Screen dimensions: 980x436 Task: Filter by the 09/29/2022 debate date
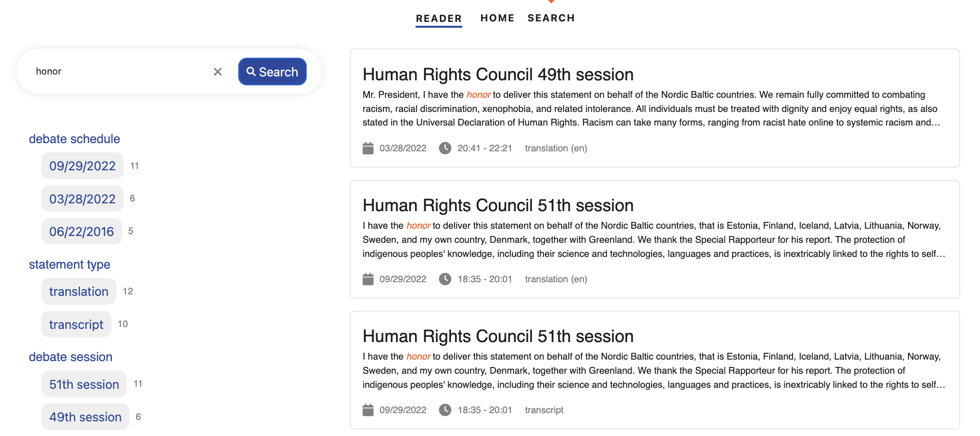82,166
